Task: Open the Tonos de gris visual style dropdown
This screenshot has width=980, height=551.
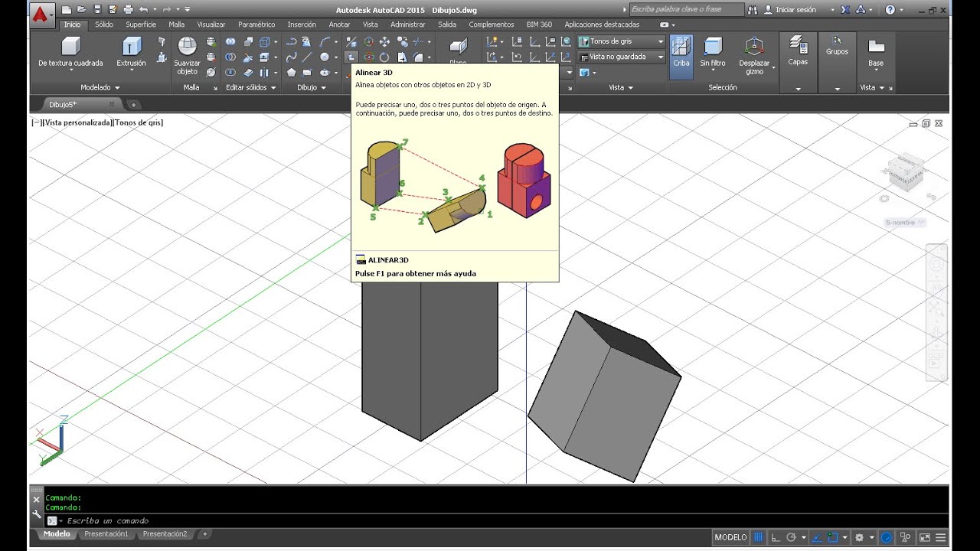Action: (622, 41)
